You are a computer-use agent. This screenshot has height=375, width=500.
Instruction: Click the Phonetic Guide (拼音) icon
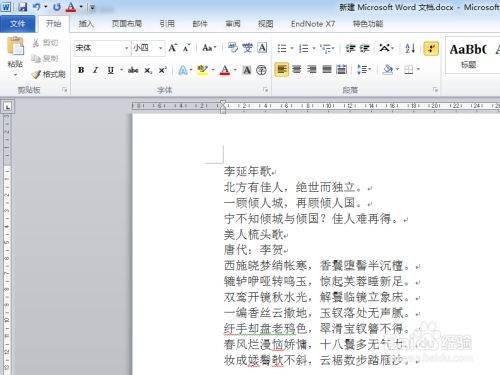coord(247,48)
